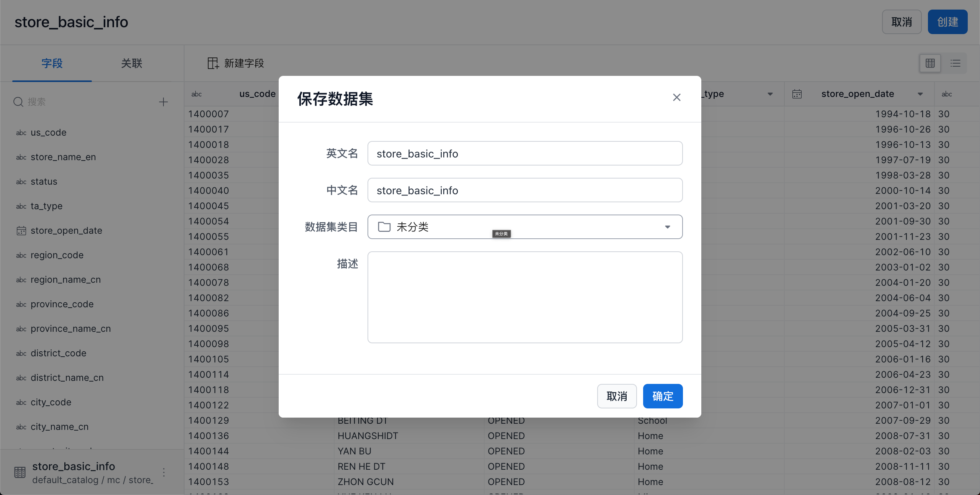Screen dimensions: 980x495
Task: Close the save dataset dialog
Action: click(676, 97)
